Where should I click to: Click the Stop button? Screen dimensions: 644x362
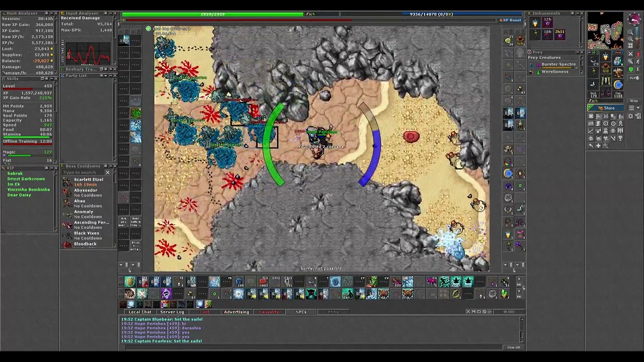pyautogui.click(x=634, y=101)
